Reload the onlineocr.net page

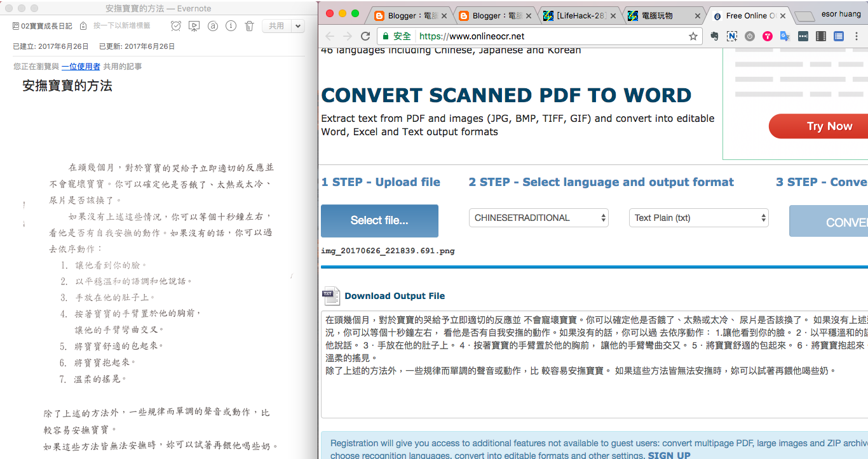click(x=365, y=36)
